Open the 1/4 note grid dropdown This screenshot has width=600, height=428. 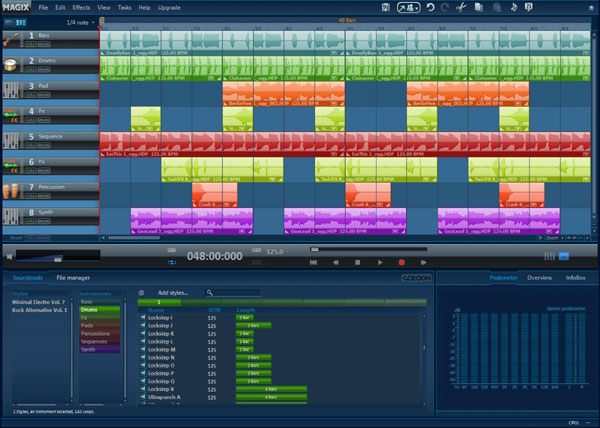point(80,23)
